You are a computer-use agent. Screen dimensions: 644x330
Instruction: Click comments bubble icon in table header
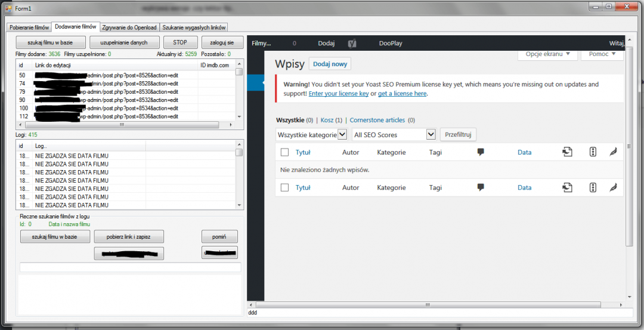click(x=481, y=152)
